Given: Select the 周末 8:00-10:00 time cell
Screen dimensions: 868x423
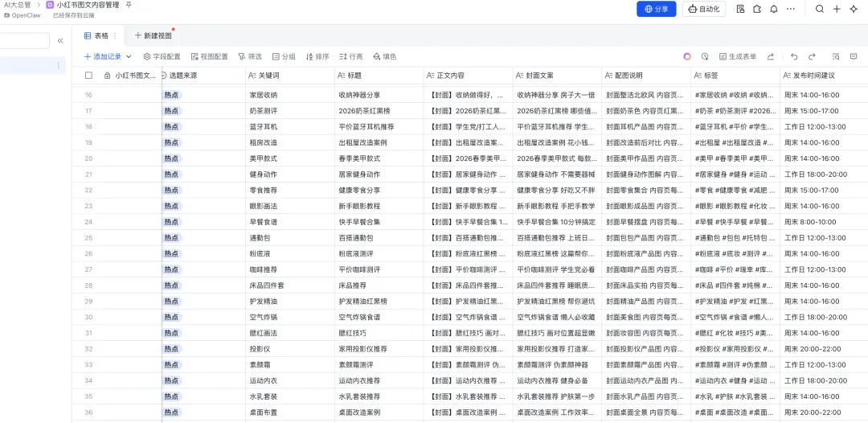Looking at the screenshot, I should pos(825,222).
